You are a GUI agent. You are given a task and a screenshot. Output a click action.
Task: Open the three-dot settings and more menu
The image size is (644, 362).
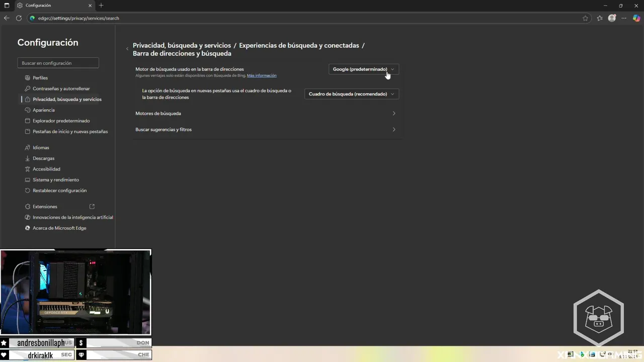point(624,18)
